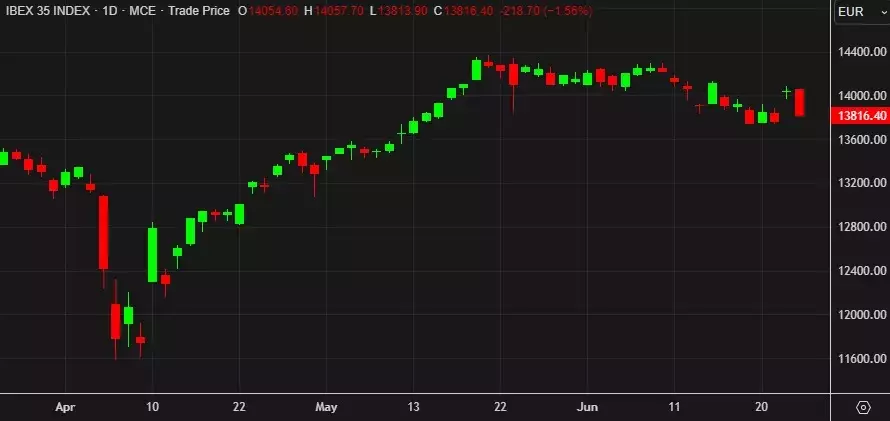This screenshot has height=421, width=890.
Task: Click the 11 date axis label
Action: point(674,407)
